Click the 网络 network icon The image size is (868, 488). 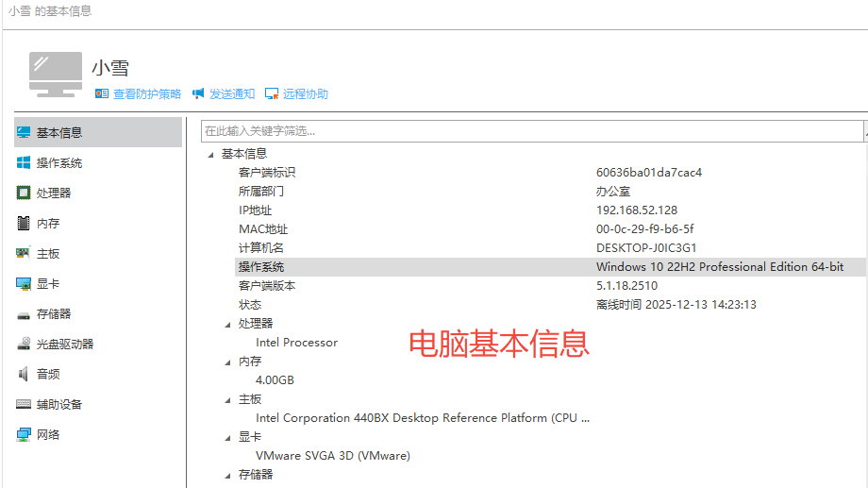point(24,434)
